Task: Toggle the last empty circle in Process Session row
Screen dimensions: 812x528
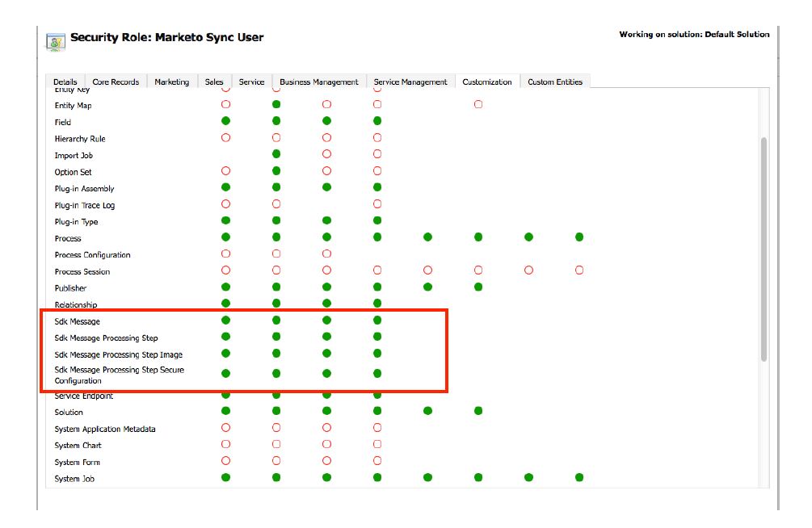Action: pyautogui.click(x=579, y=270)
